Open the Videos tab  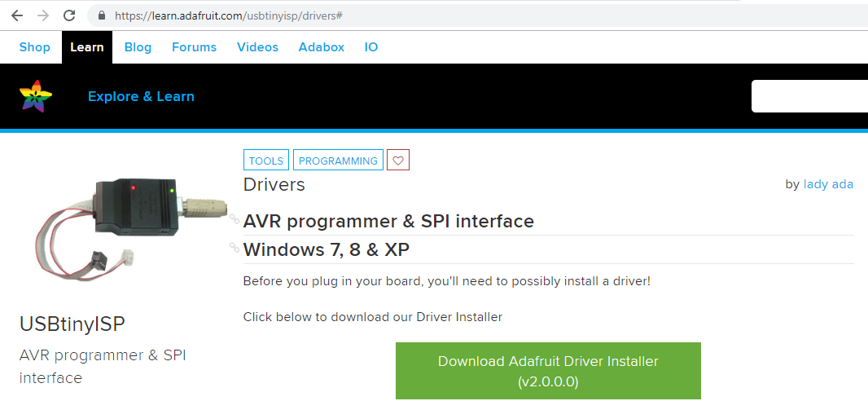[257, 47]
